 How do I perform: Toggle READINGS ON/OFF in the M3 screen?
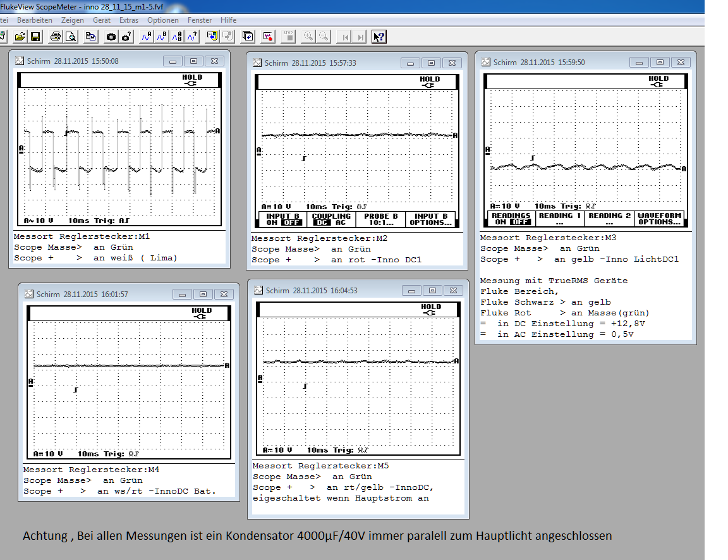tap(511, 219)
